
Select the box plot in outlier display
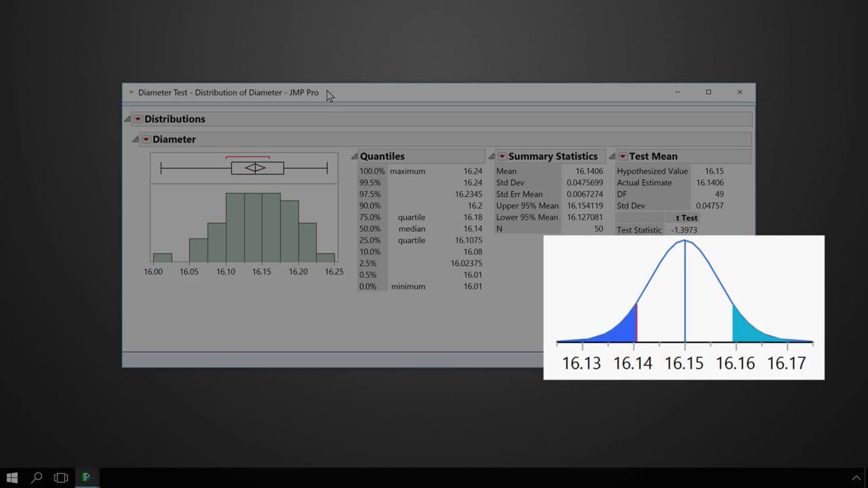(257, 168)
